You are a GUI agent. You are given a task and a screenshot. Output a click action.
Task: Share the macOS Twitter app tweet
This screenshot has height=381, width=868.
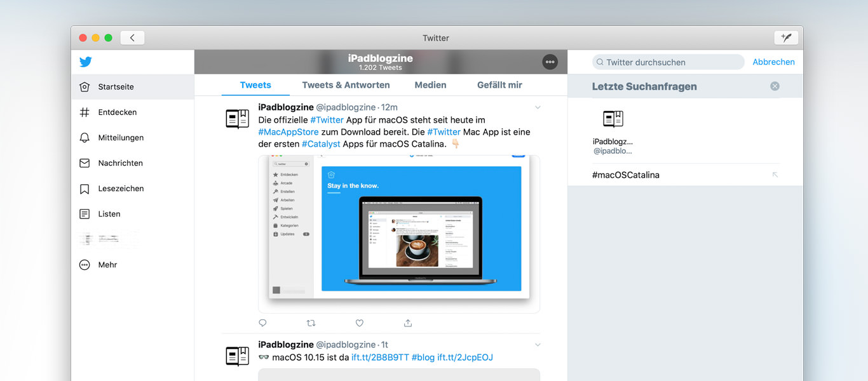[x=408, y=323]
